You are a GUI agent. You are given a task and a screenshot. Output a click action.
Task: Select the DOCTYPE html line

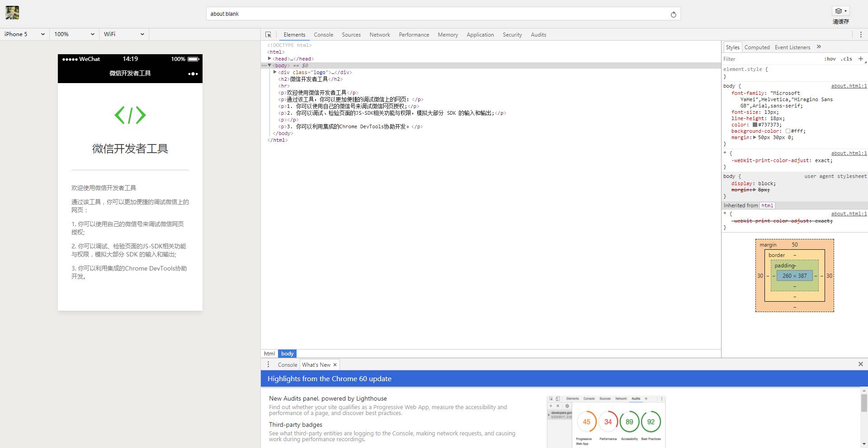click(289, 45)
